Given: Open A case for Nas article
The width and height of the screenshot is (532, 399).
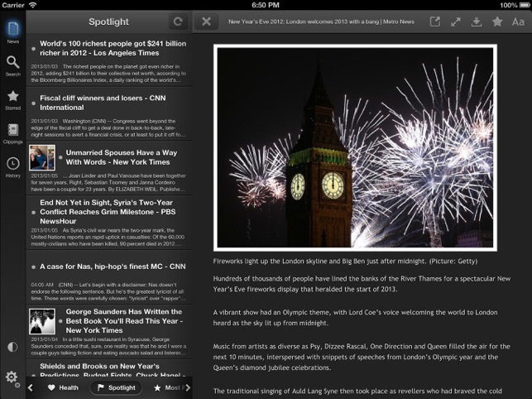Looking at the screenshot, I should point(109,277).
